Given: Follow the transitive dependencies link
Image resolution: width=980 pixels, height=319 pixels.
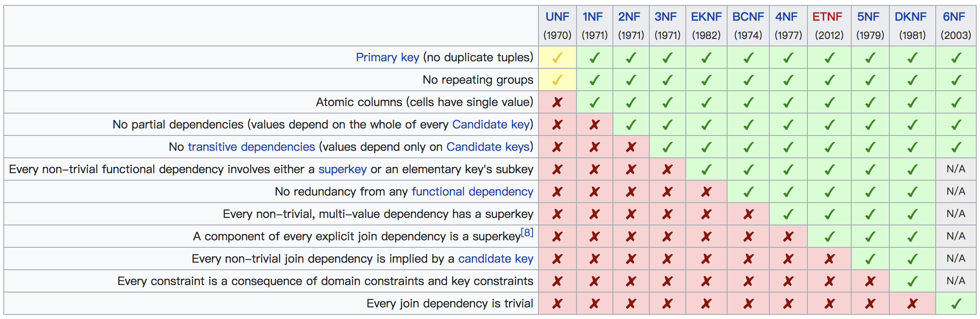Looking at the screenshot, I should coord(251,147).
